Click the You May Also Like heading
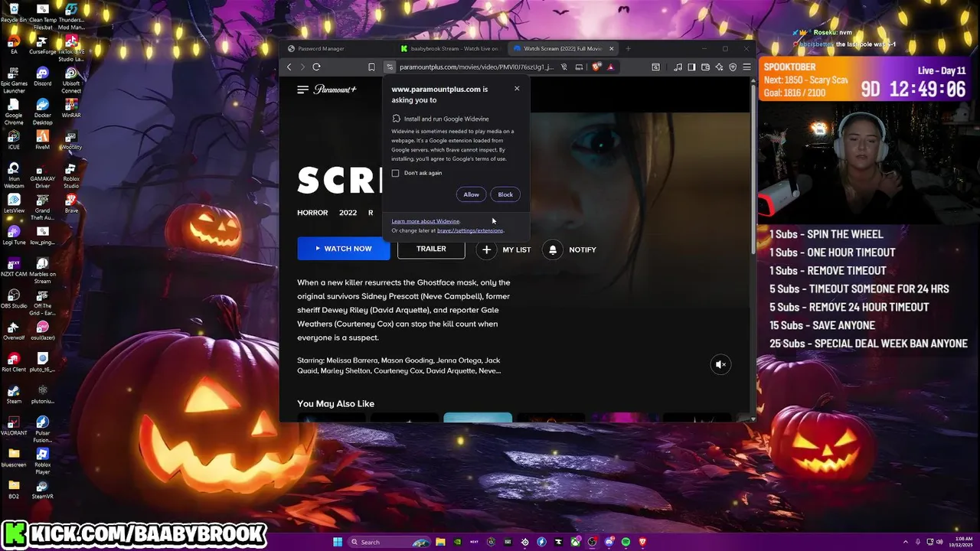This screenshot has height=551, width=980. (335, 403)
